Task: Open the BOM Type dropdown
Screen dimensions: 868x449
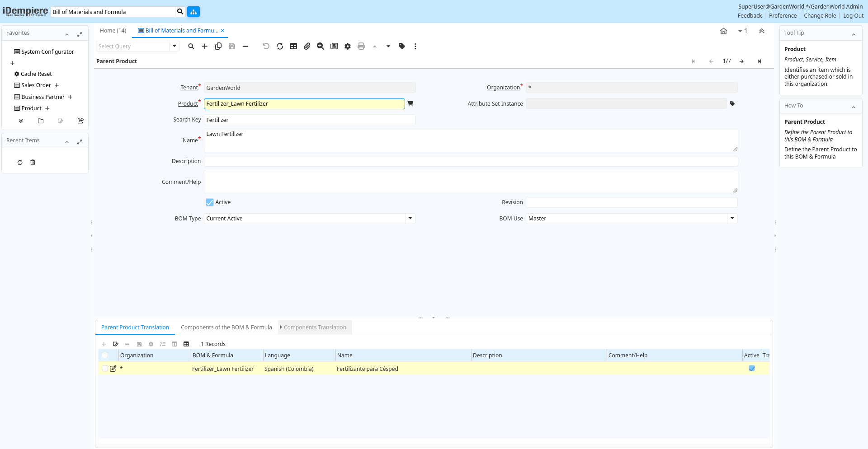Action: 410,219
